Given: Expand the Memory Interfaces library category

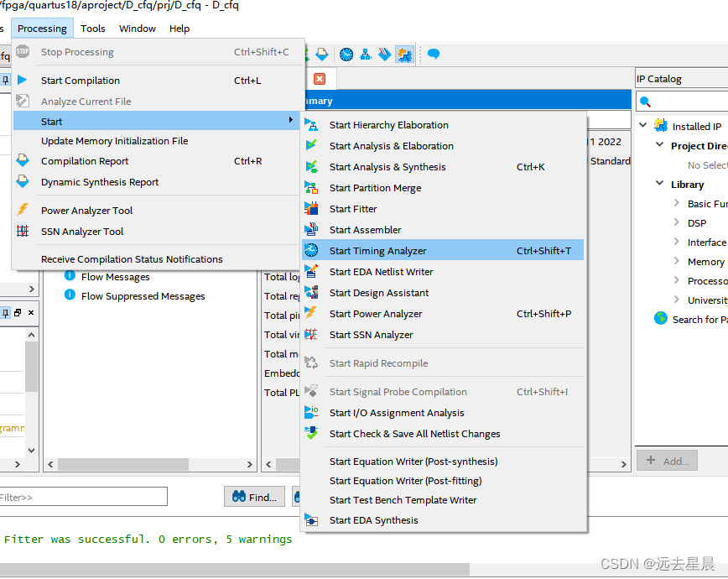Looking at the screenshot, I should [x=677, y=261].
